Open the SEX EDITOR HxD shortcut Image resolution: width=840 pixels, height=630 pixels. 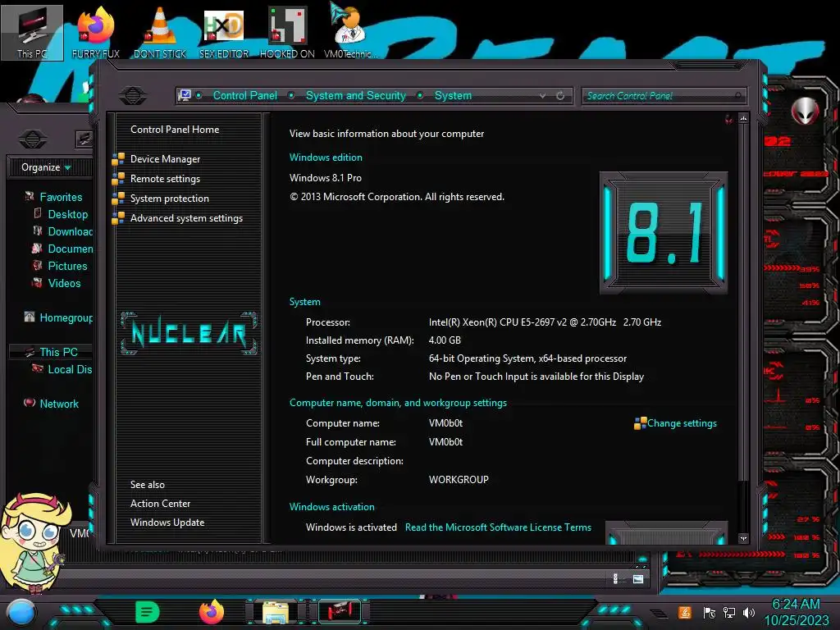pos(224,32)
